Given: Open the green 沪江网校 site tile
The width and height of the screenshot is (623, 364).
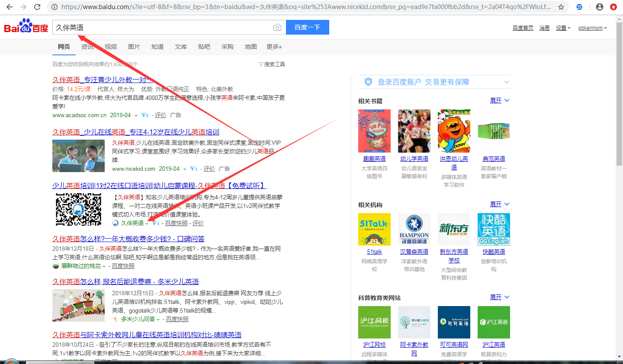Looking at the screenshot, I should [x=374, y=322].
